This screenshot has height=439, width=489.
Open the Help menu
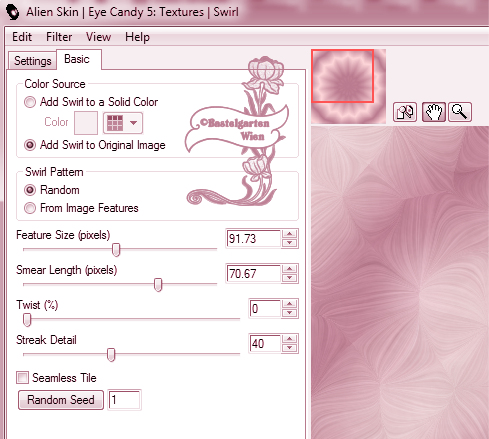click(137, 37)
